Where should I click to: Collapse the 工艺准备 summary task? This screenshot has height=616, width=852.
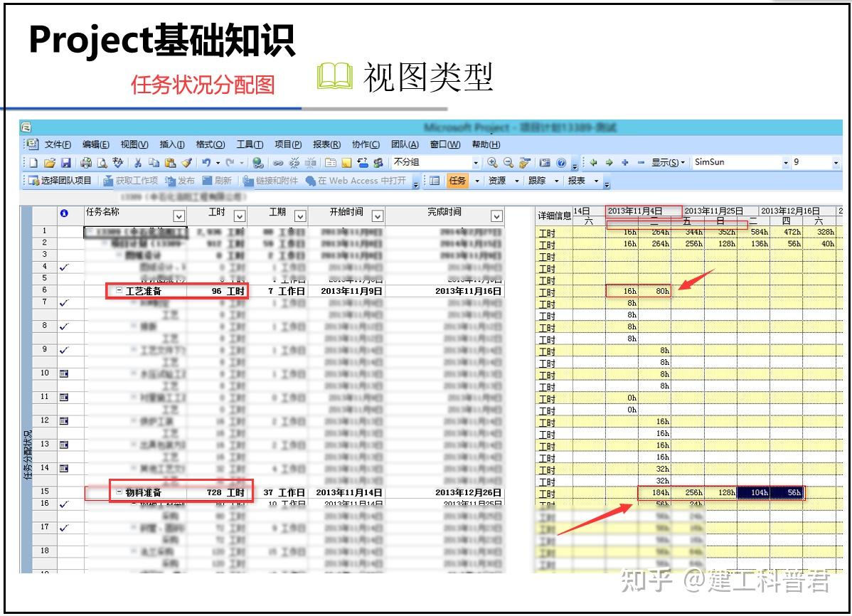tap(119, 291)
